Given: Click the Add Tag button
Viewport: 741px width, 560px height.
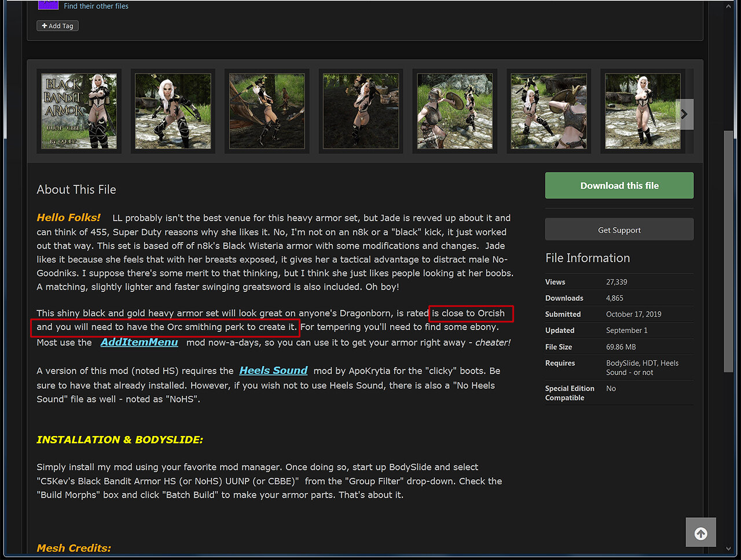Looking at the screenshot, I should (57, 26).
